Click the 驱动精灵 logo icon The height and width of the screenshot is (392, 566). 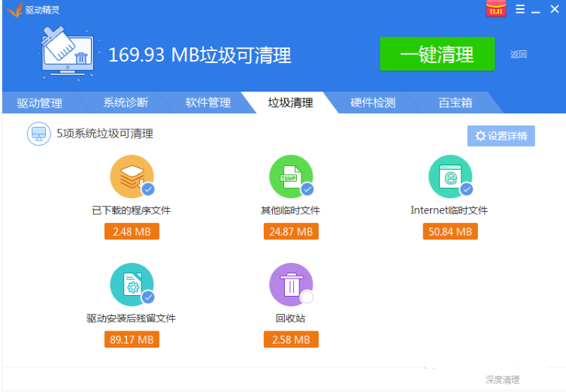(x=14, y=10)
